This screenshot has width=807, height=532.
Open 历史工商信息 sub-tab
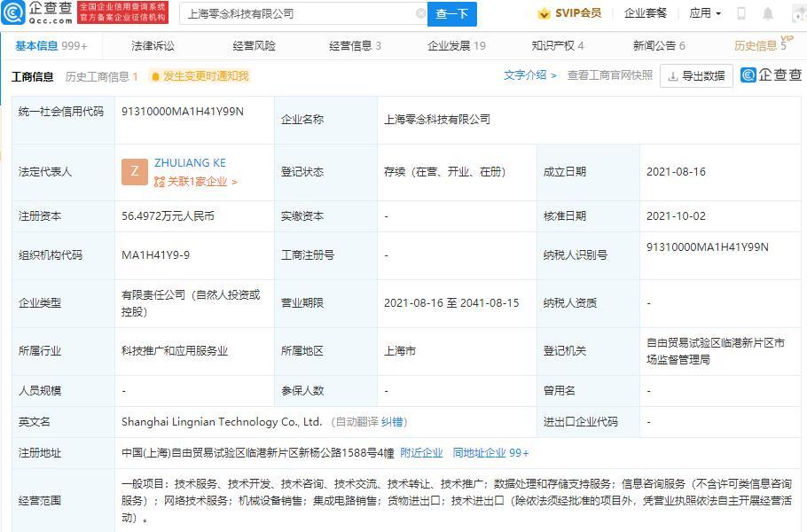coord(101,76)
